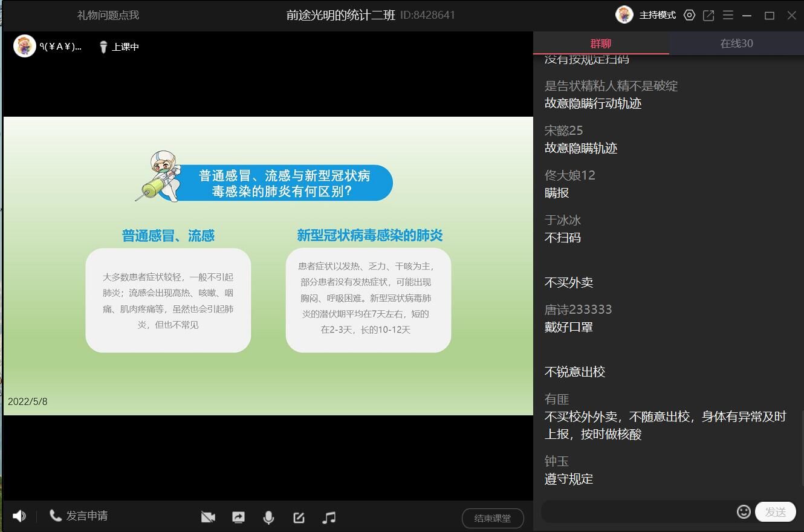Switch to the 在线30 tab
Image resolution: width=804 pixels, height=532 pixels.
click(736, 44)
